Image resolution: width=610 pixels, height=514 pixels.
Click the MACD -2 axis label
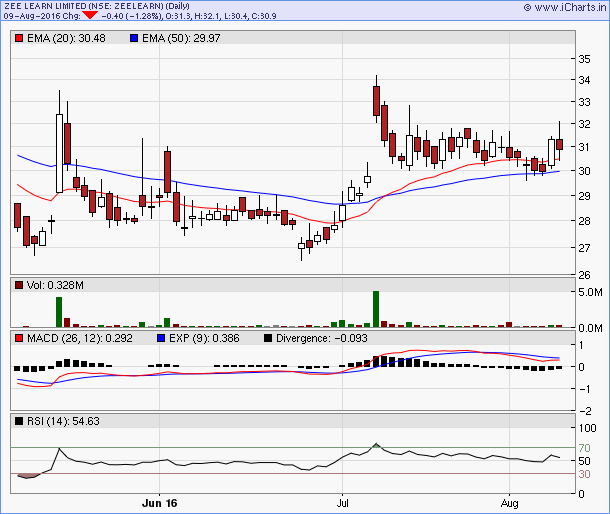pyautogui.click(x=585, y=411)
